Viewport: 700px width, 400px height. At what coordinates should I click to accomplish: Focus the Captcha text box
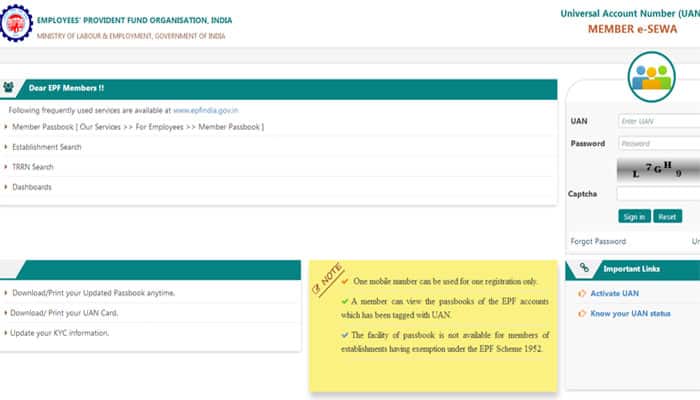click(658, 194)
